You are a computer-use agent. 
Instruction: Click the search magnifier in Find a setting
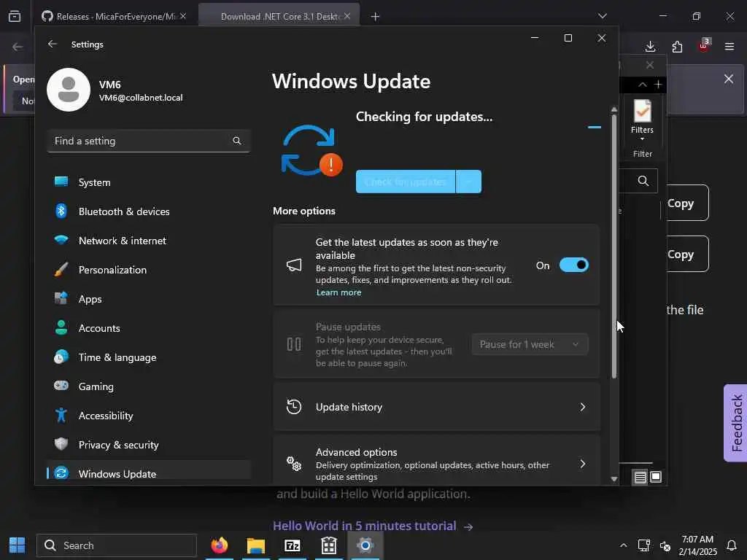pyautogui.click(x=237, y=141)
